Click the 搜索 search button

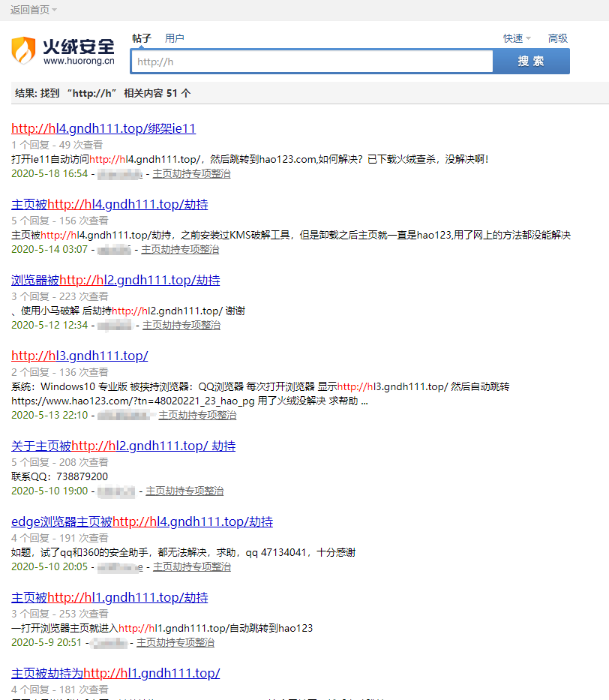point(531,61)
